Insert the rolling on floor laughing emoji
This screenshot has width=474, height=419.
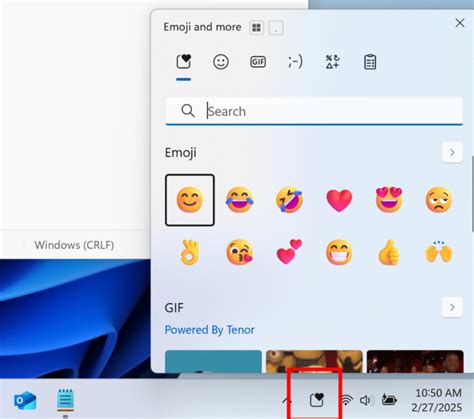[289, 200]
